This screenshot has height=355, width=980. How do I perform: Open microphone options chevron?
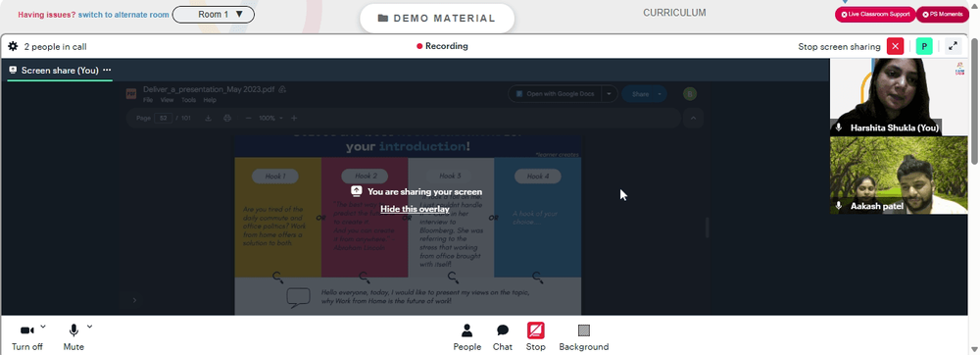tap(89, 327)
